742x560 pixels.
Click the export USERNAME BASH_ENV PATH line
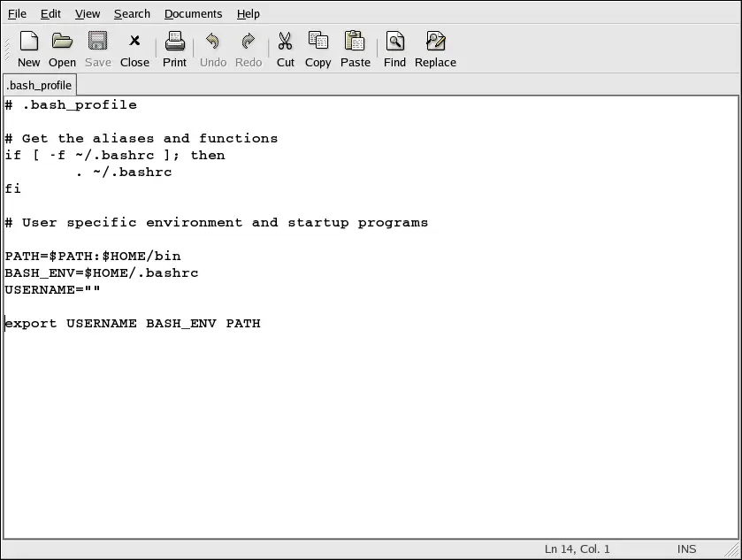(133, 323)
